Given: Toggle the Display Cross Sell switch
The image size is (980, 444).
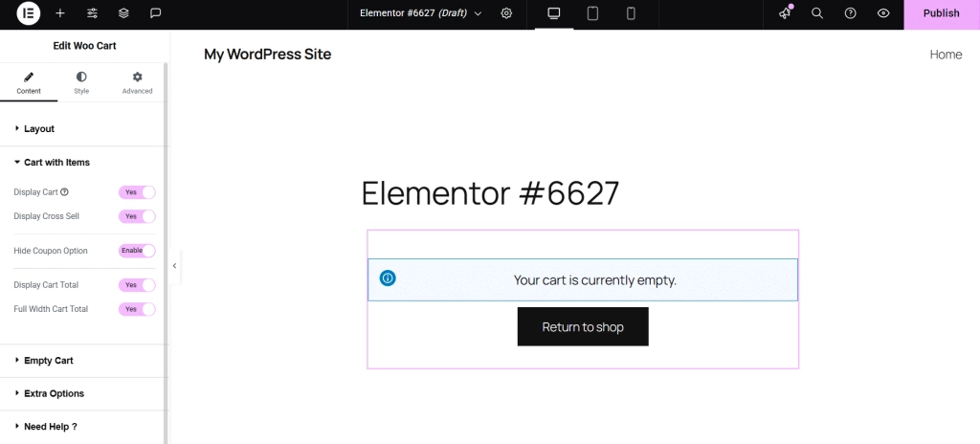Looking at the screenshot, I should tap(137, 216).
